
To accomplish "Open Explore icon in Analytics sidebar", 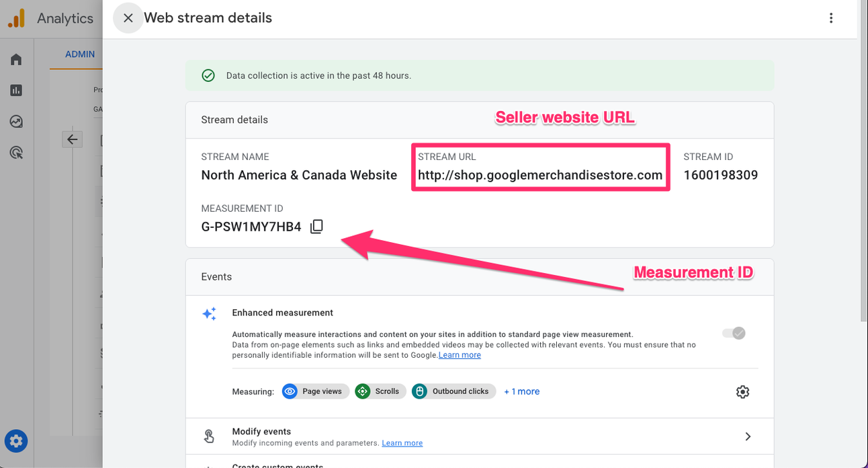I will tap(16, 122).
